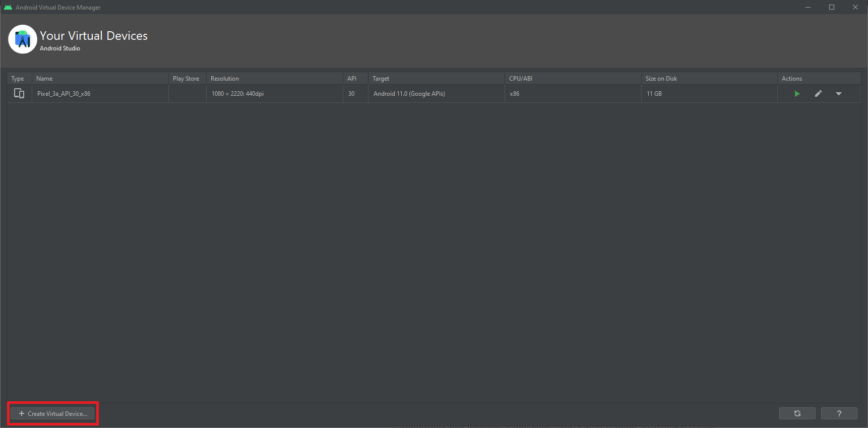Screen dimensions: 868x428
Task: Click the Actions column header
Action: point(819,79)
